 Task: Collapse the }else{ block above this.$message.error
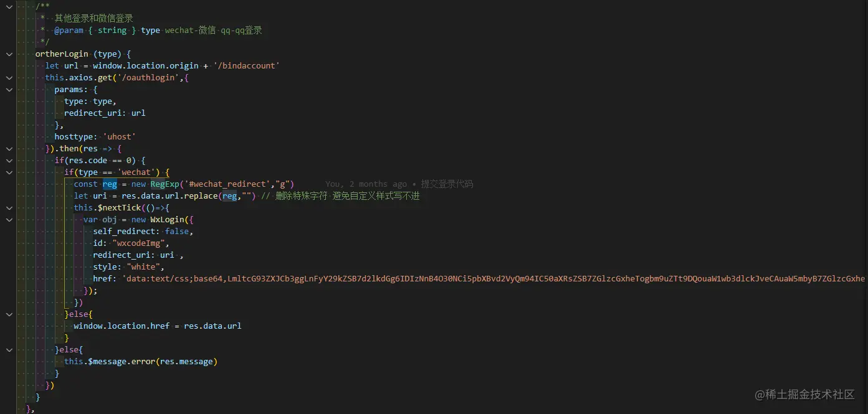pyautogui.click(x=9, y=349)
